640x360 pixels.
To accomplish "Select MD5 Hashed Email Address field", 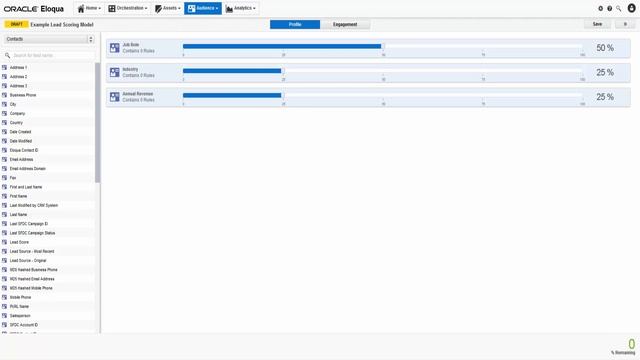I will [x=48, y=279].
